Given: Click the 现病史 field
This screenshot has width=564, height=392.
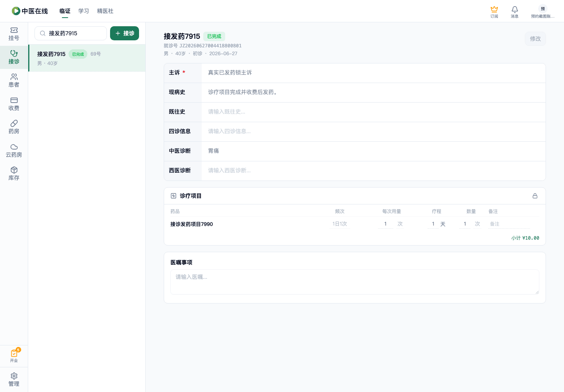Looking at the screenshot, I should coord(373,92).
